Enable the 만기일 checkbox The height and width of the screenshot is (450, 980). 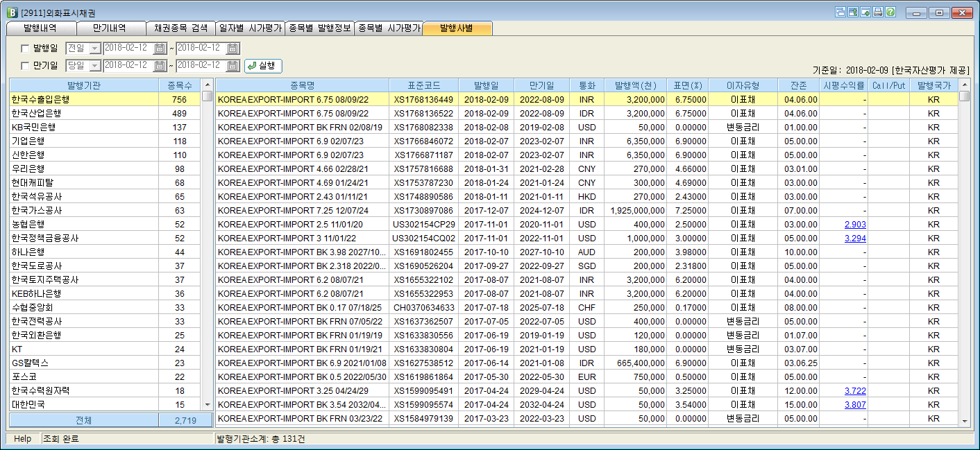(26, 67)
